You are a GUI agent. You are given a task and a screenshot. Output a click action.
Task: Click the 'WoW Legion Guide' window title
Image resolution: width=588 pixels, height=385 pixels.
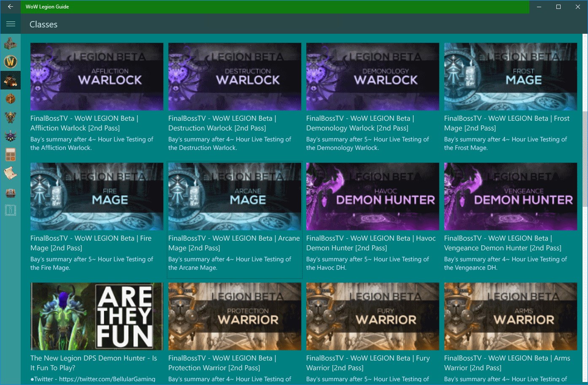tap(47, 7)
